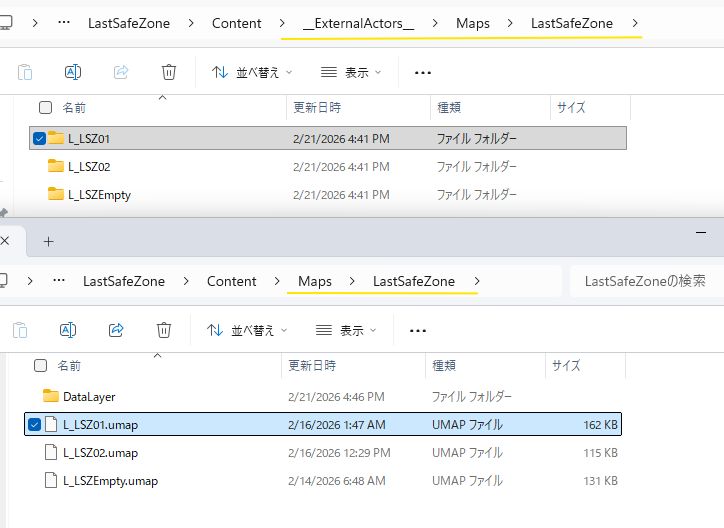This screenshot has width=724, height=528.
Task: Click the 2/21/2026 4:46 PM date cell
Action: coord(336,397)
